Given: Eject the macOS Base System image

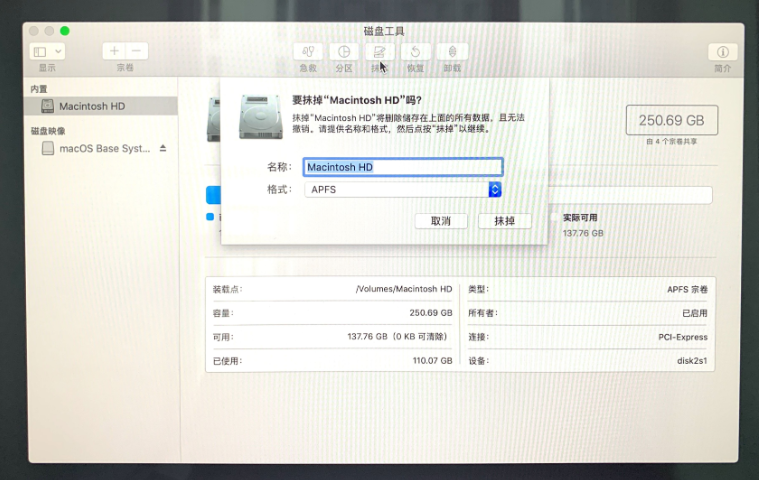Looking at the screenshot, I should click(x=163, y=148).
